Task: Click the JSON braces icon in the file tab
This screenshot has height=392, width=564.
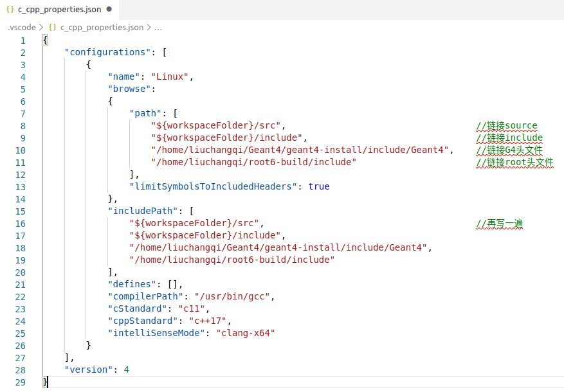Action: (x=10, y=10)
